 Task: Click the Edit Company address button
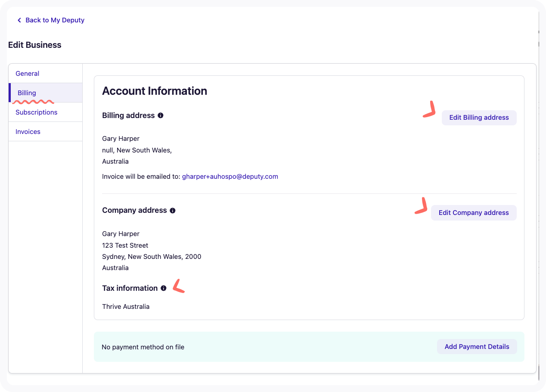point(474,213)
